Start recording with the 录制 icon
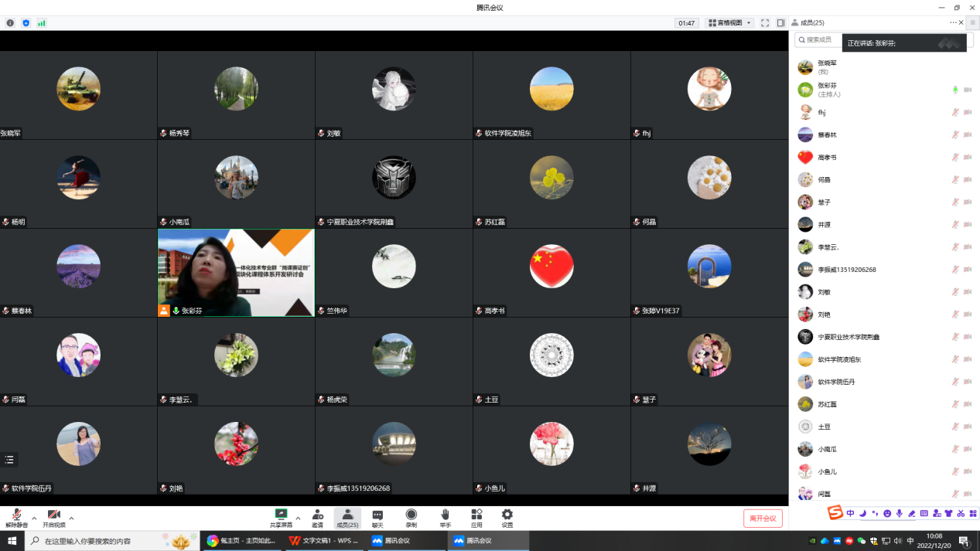980x551 pixels. [411, 518]
